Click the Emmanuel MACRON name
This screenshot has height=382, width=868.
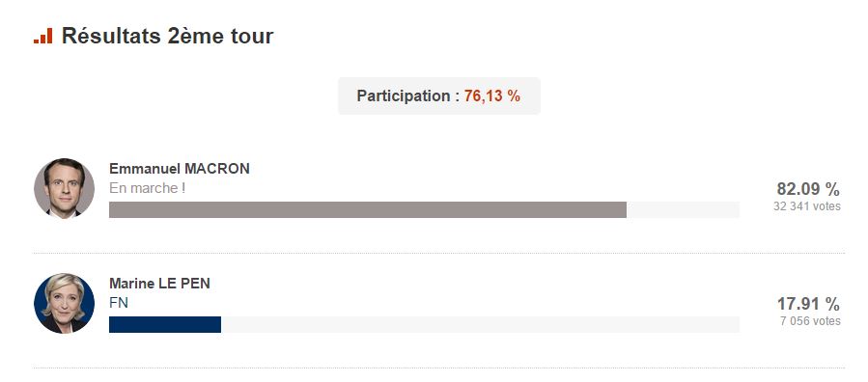coord(180,169)
